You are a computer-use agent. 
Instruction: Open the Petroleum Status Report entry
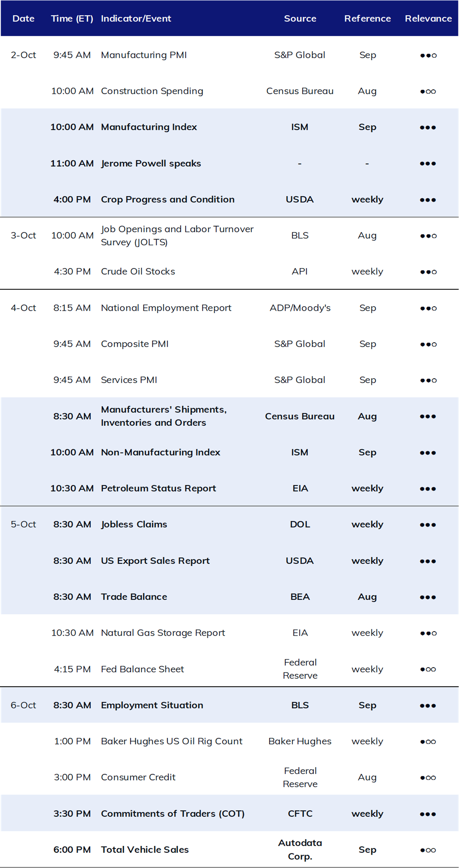pos(158,488)
